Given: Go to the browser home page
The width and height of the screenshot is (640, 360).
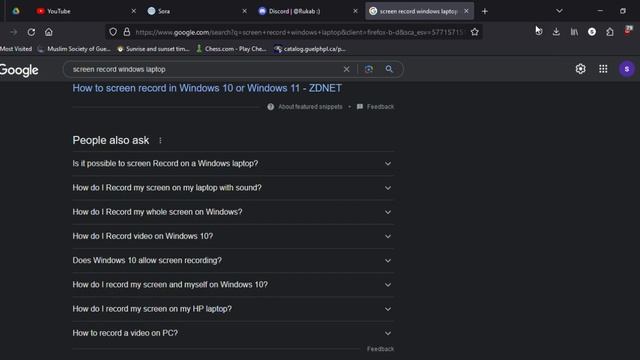Looking at the screenshot, I should tap(49, 32).
